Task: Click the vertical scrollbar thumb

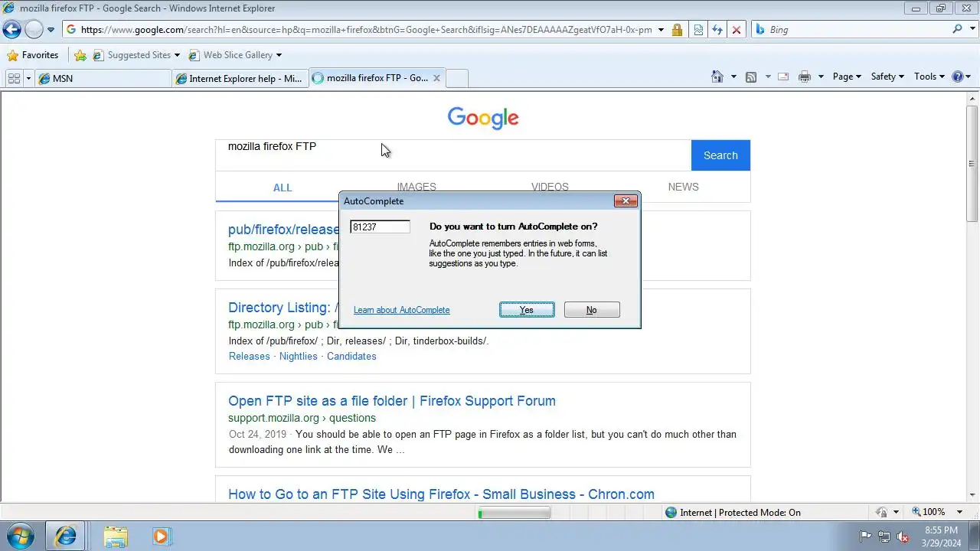Action: [x=972, y=164]
